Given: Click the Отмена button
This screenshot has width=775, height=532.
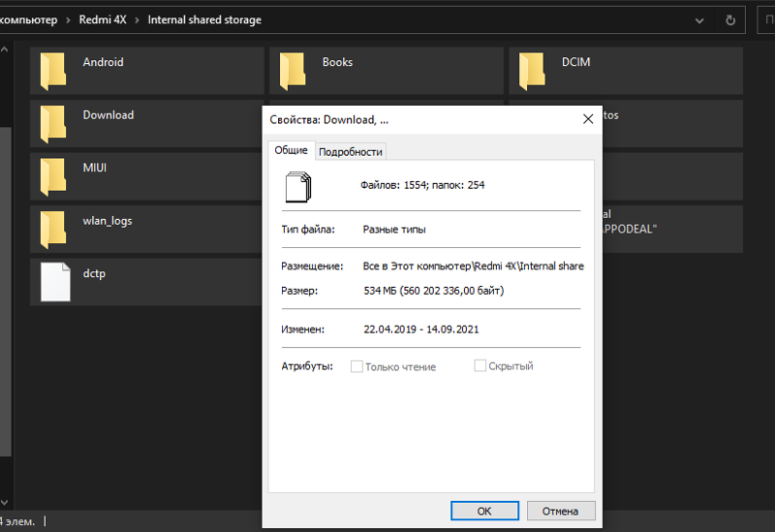Looking at the screenshot, I should tap(560, 511).
